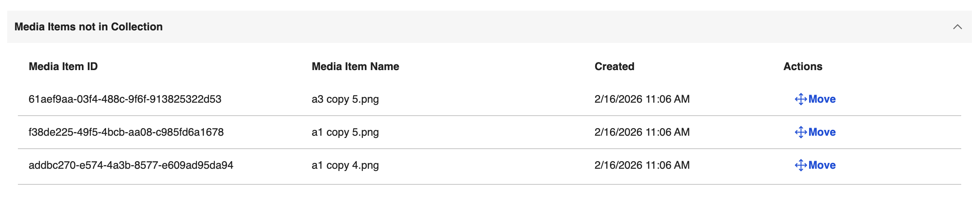Click the Actions column header
This screenshot has height=200, width=980.
(x=802, y=67)
